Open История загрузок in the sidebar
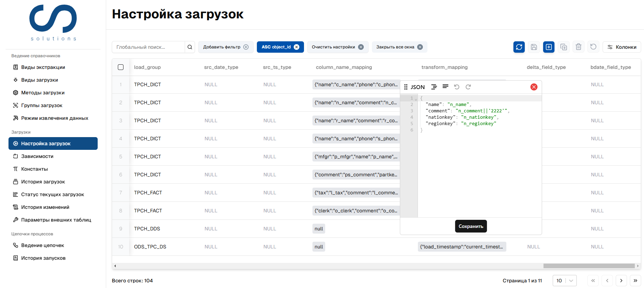644x288 pixels. pos(43,182)
